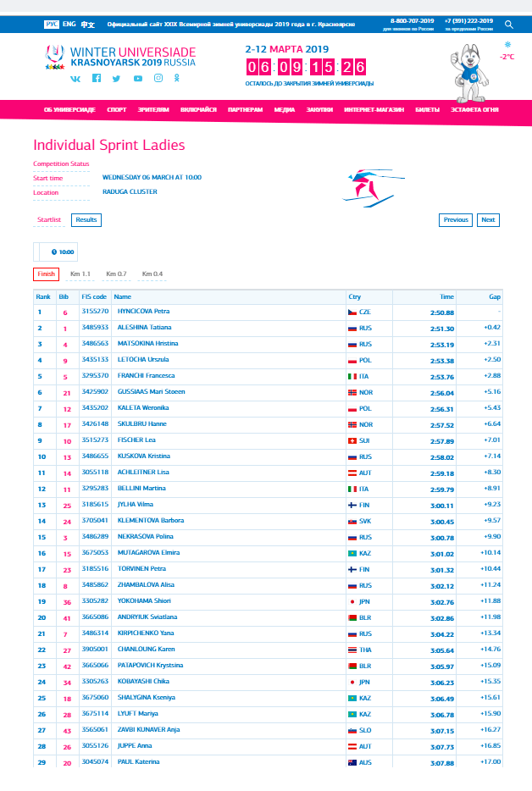Switch language to Chinese 中文

point(88,25)
